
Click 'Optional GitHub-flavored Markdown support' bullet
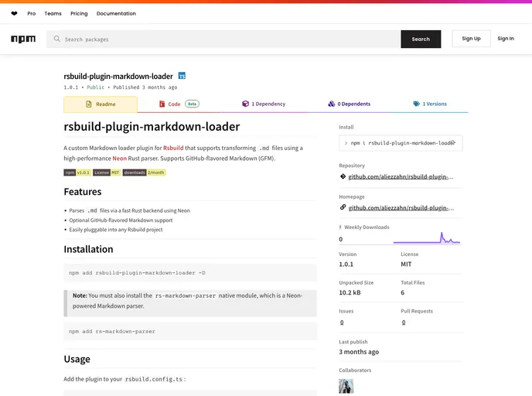(x=121, y=220)
